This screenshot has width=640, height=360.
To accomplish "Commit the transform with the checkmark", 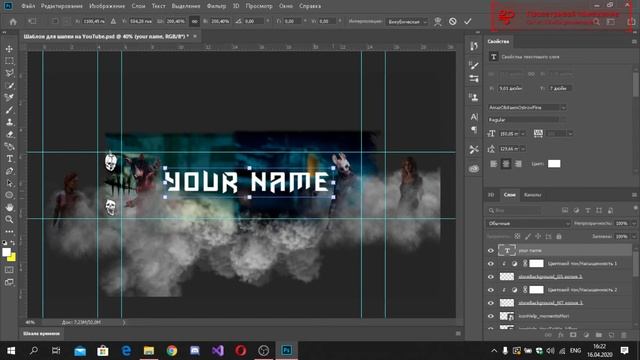I will point(468,21).
